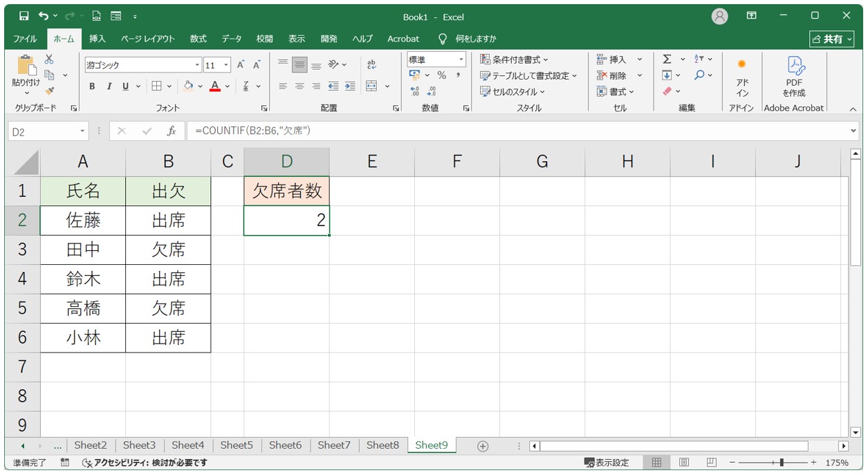Toggle Middle Align vertical alignment
Viewport: 868px width, 475px height.
point(299,65)
